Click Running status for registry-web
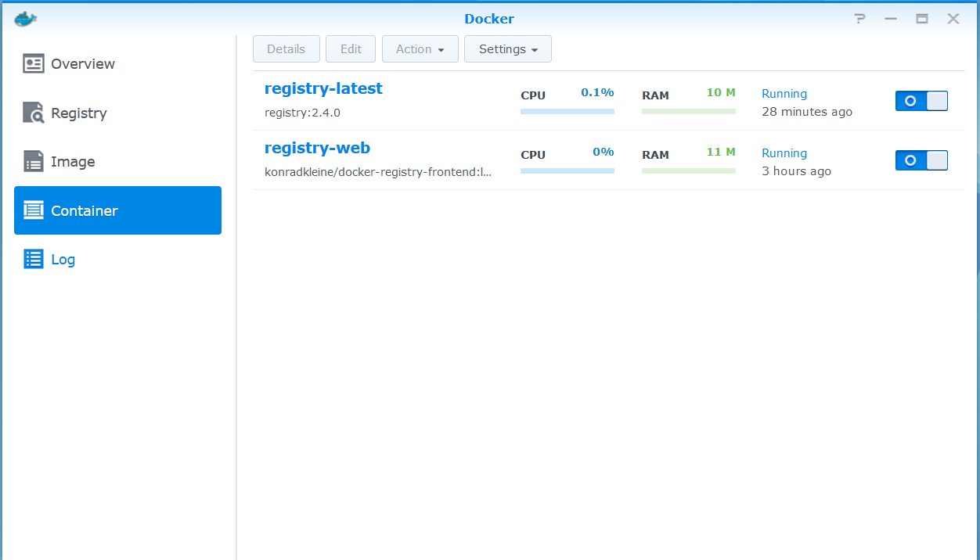Image resolution: width=980 pixels, height=560 pixels. [x=784, y=153]
